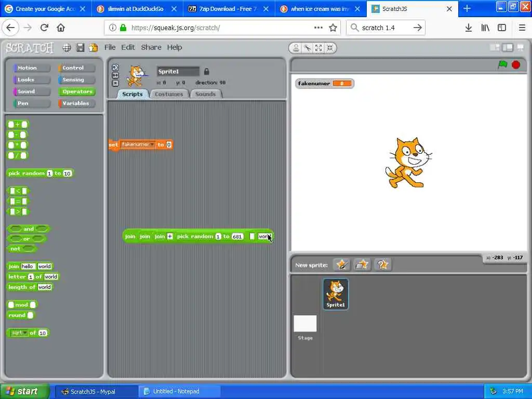
Task: Reload the browser page
Action: point(44,28)
